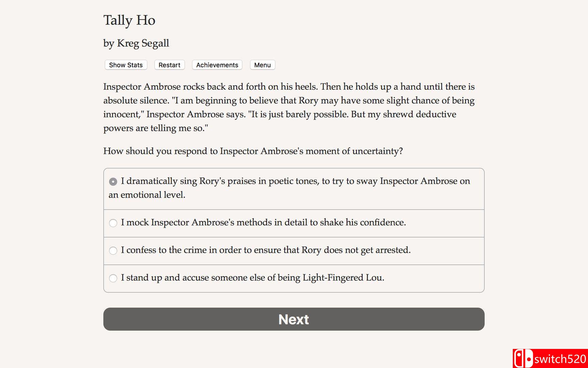Click the story paragraph about Inspector Ambrose rocking
Viewport: 588px width, 368px height.
[x=289, y=87]
